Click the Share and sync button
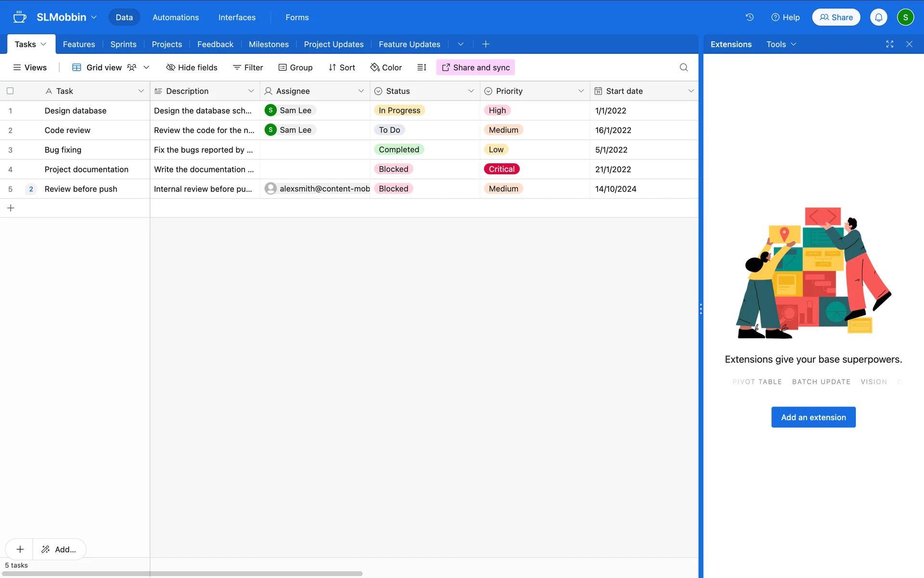924x578 pixels. click(475, 67)
